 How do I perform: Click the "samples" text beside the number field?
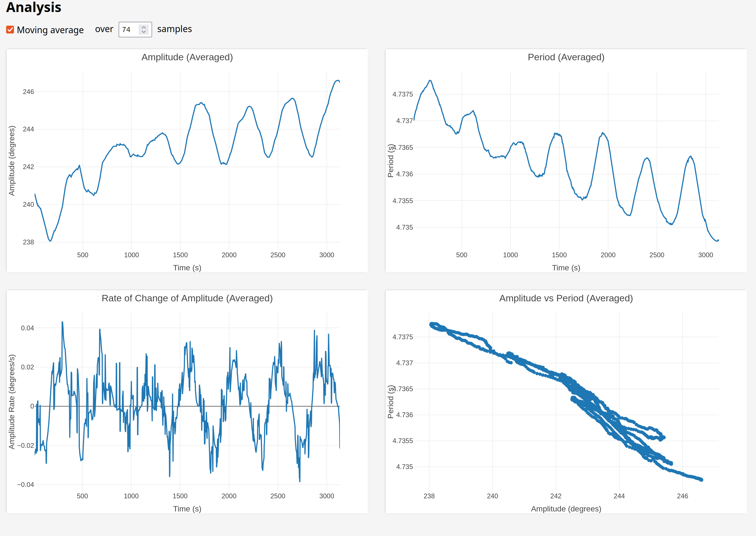coord(174,29)
